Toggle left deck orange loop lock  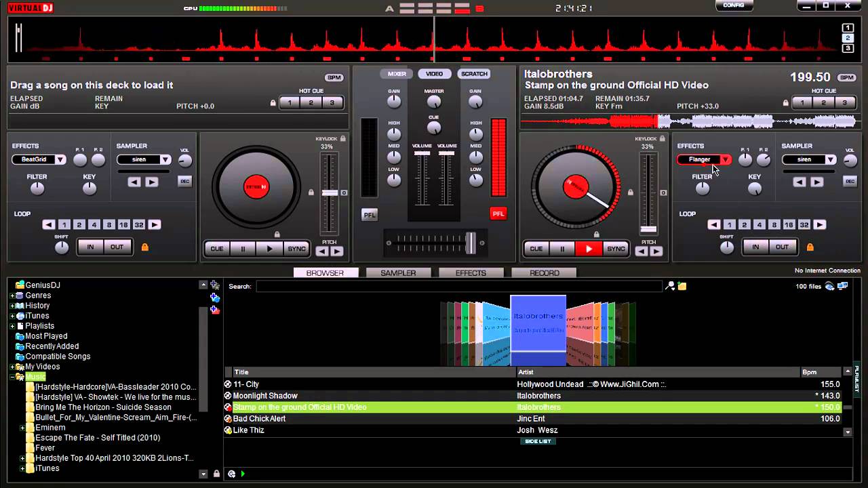point(144,247)
